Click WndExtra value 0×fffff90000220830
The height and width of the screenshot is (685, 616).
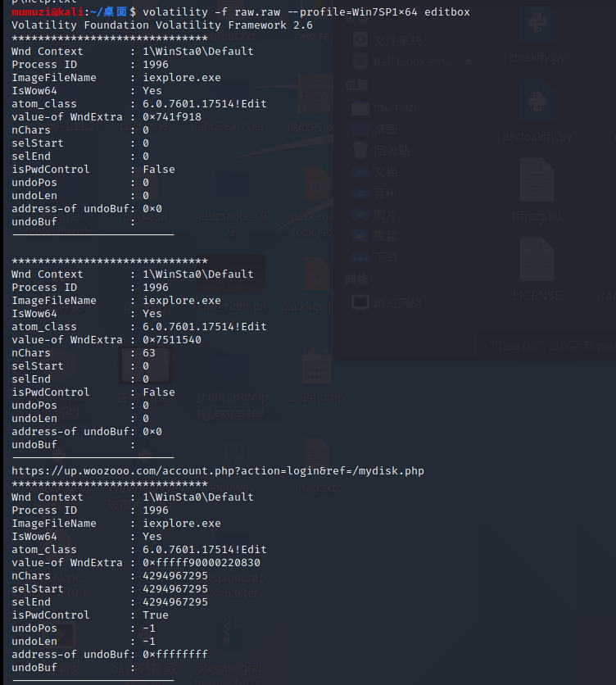202,563
